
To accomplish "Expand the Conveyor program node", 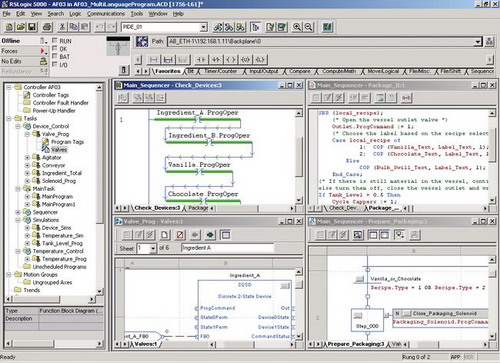I will point(28,165).
